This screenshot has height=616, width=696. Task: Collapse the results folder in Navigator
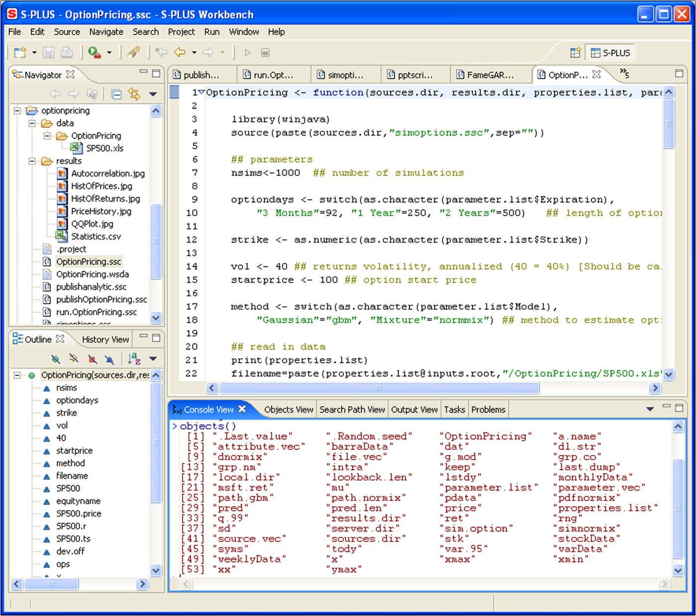click(x=32, y=161)
